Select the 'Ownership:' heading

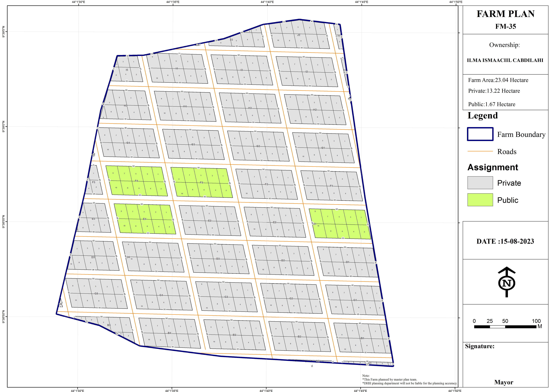pos(504,45)
